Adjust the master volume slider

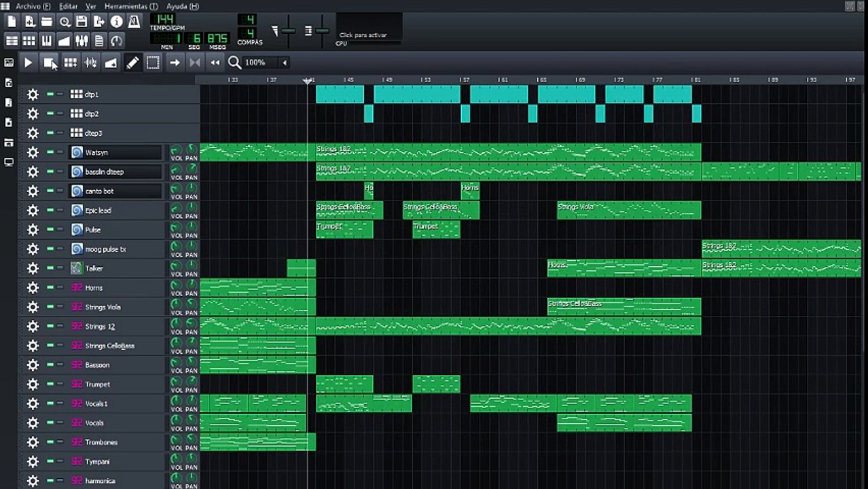(x=289, y=31)
